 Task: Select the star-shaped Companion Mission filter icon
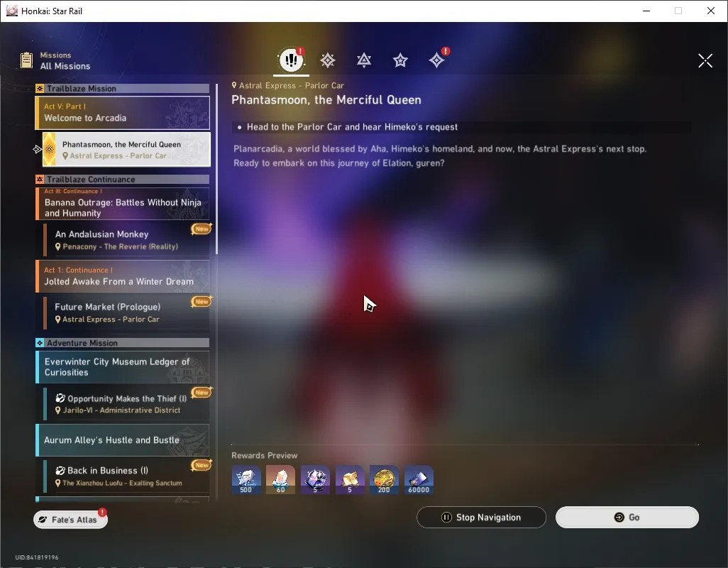[400, 60]
